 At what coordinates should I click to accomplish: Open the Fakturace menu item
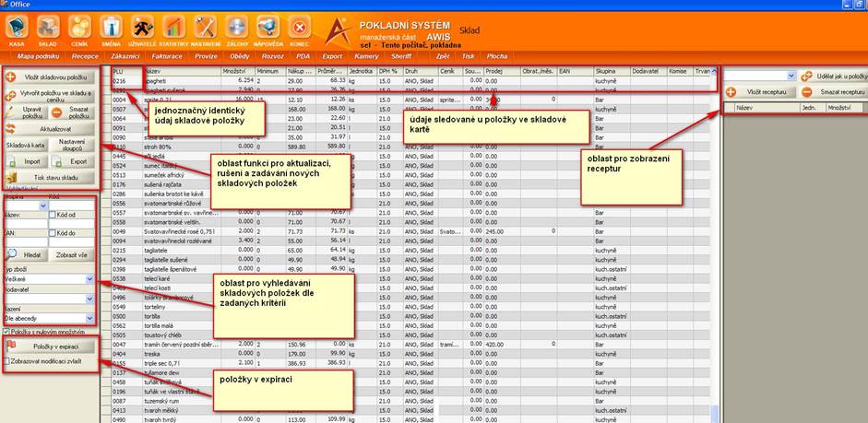tap(167, 56)
